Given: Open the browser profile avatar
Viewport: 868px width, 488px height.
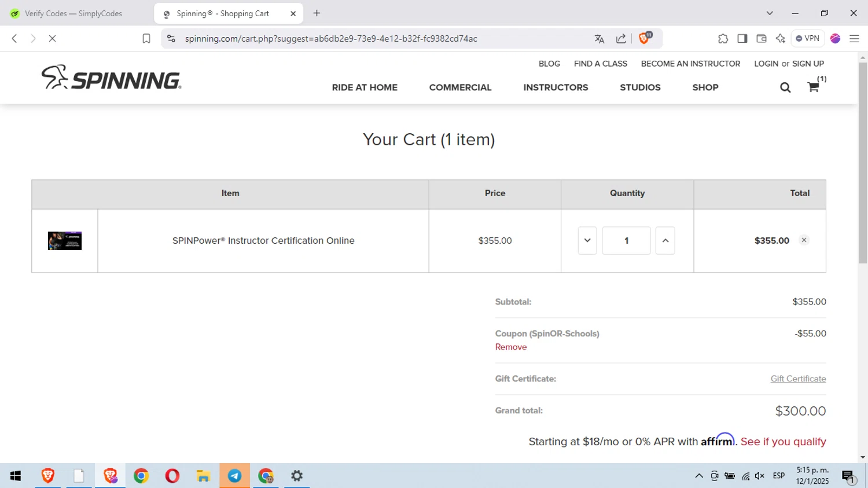Looking at the screenshot, I should 835,38.
